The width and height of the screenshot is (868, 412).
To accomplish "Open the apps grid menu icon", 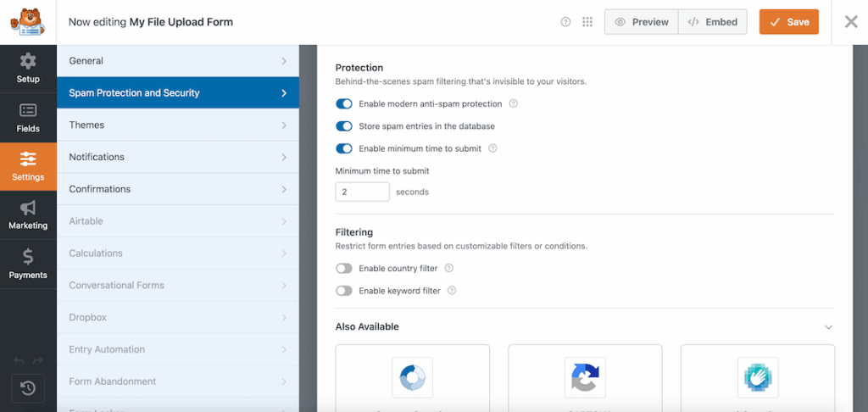I will coord(587,22).
